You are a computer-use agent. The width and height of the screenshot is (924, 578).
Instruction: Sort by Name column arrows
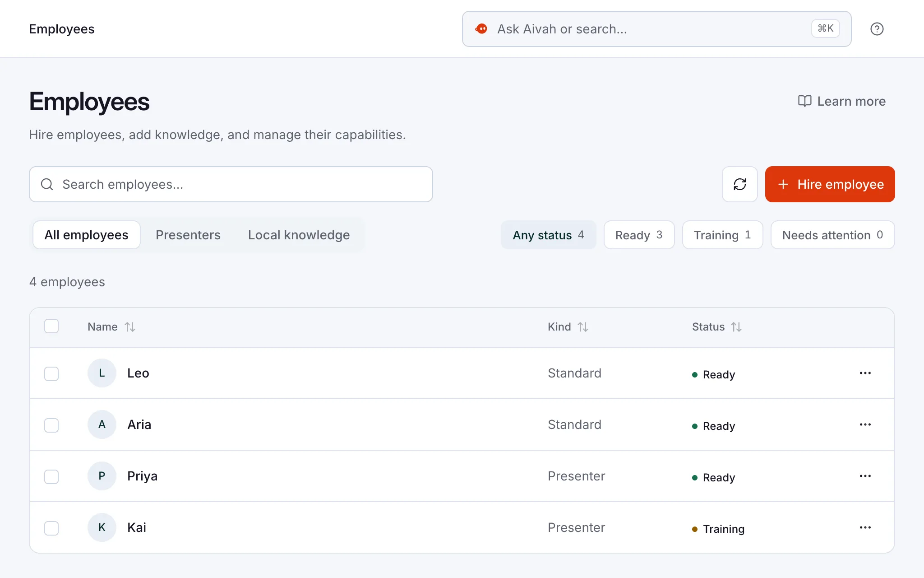(130, 327)
